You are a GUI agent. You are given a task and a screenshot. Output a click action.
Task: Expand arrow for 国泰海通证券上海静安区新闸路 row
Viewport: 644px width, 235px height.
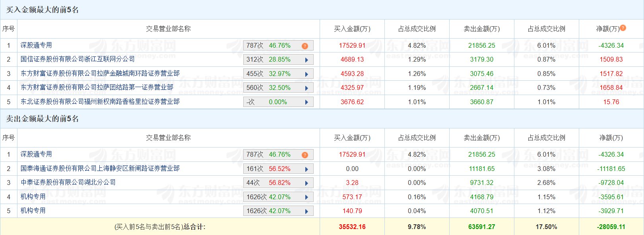pos(306,169)
